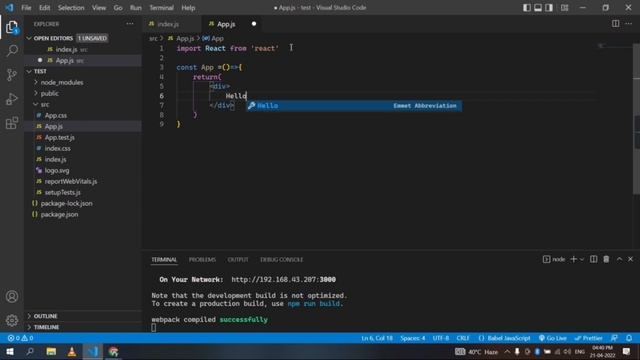Click the Prettier status item

coord(589,338)
